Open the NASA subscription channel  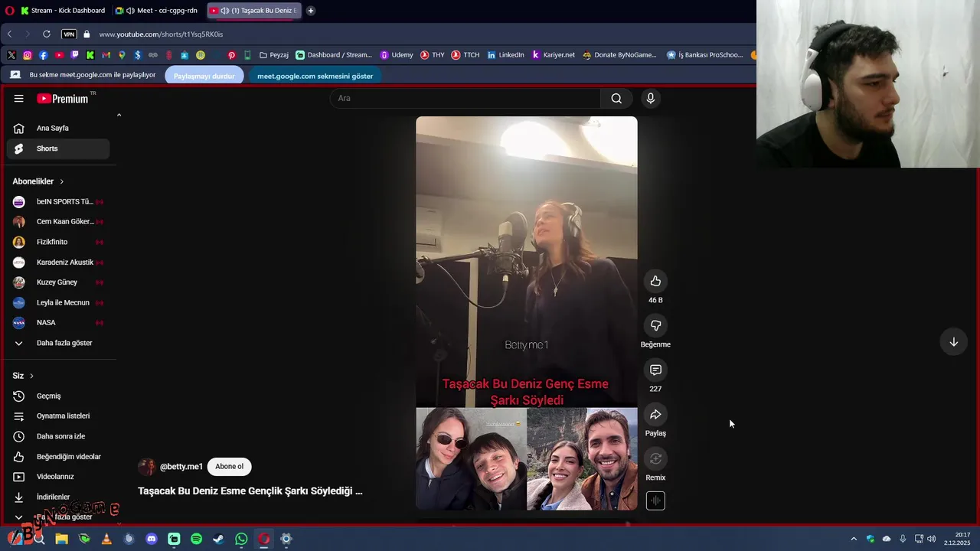(x=58, y=322)
